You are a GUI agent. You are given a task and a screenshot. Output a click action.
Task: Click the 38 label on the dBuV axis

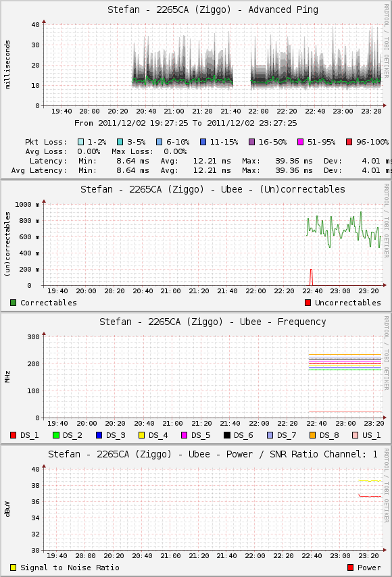[x=35, y=486]
